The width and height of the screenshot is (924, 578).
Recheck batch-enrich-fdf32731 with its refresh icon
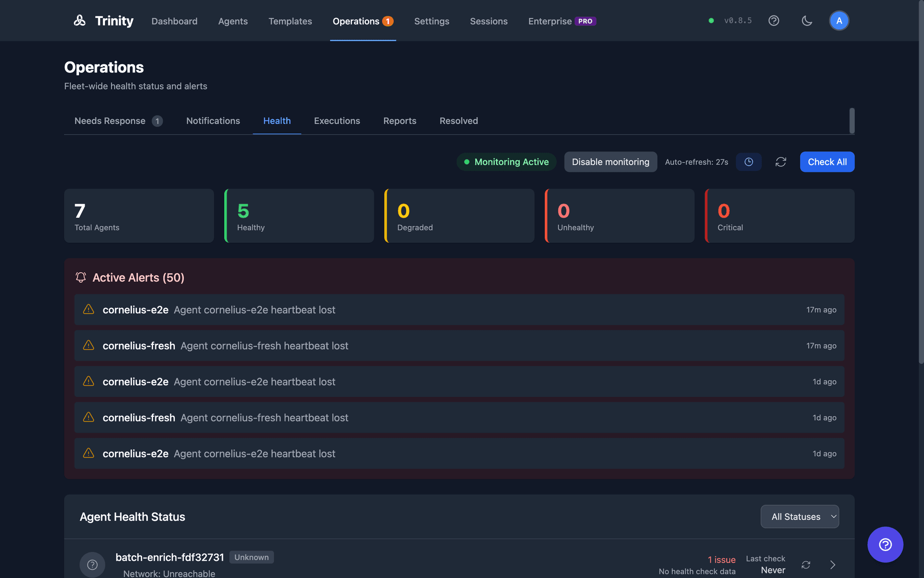[x=806, y=565]
